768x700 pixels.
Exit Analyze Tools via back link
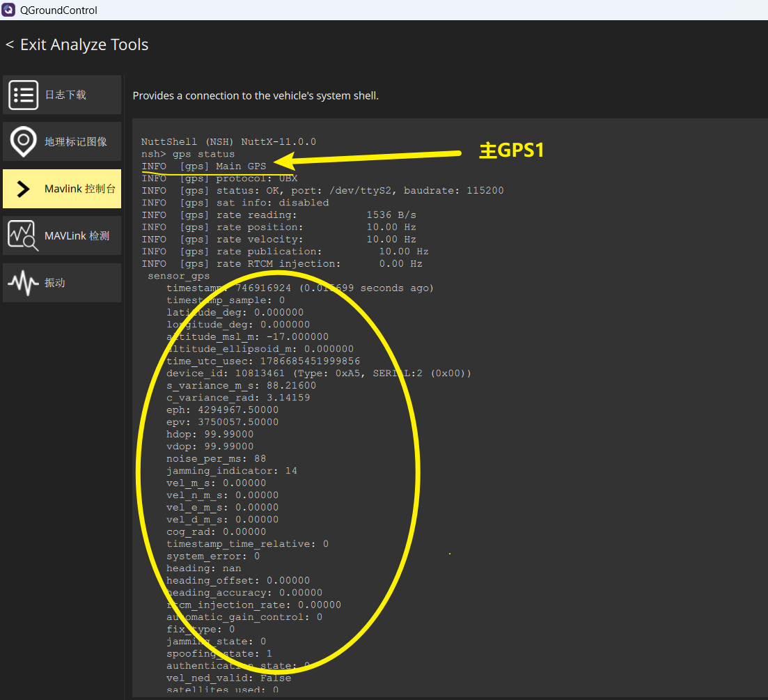tap(77, 45)
